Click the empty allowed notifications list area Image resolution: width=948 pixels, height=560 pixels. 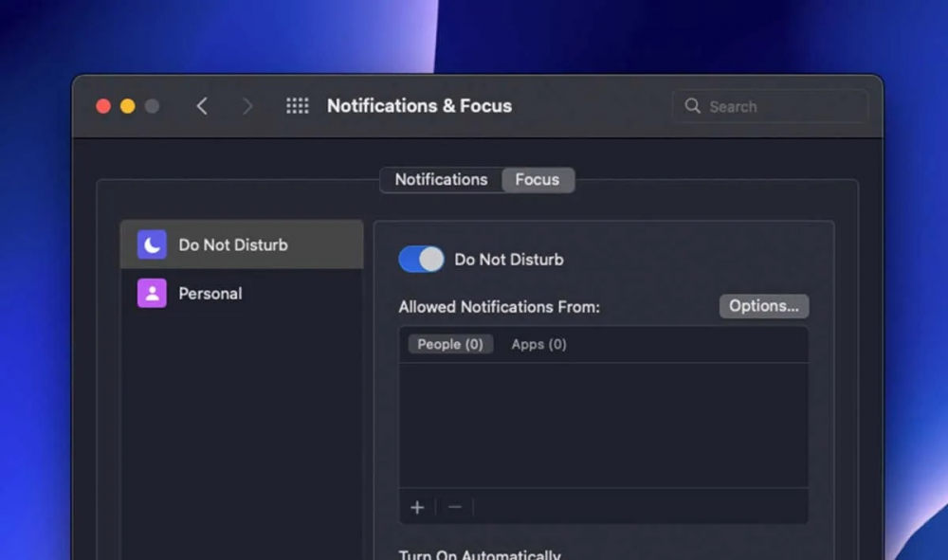pyautogui.click(x=603, y=425)
